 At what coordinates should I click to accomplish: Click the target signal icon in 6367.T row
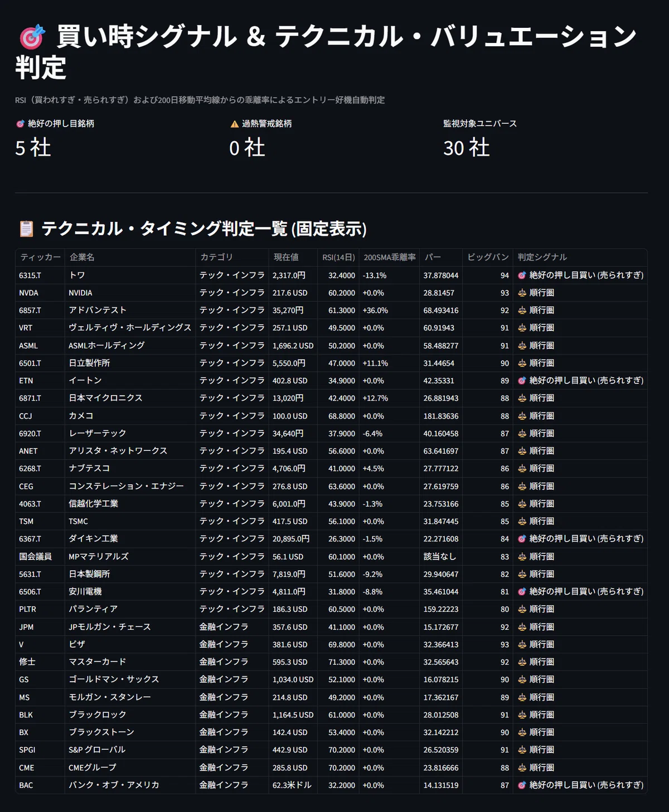coord(522,539)
